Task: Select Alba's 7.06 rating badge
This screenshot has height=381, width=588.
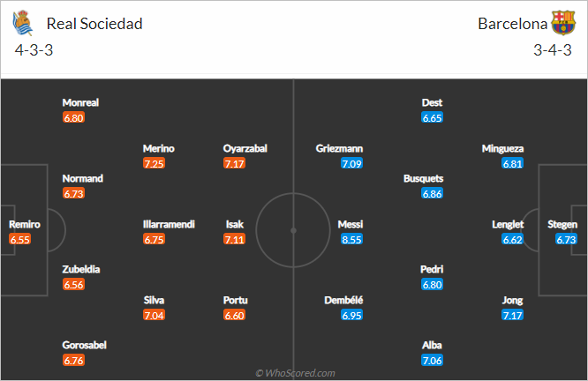Action: tap(432, 361)
